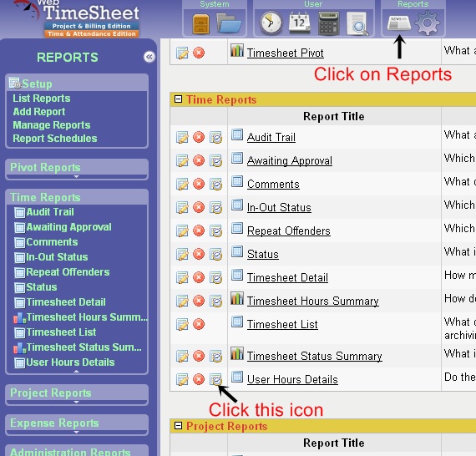This screenshot has height=456, width=476.
Task: Collapse the Project Reports table section
Action: coord(178,426)
